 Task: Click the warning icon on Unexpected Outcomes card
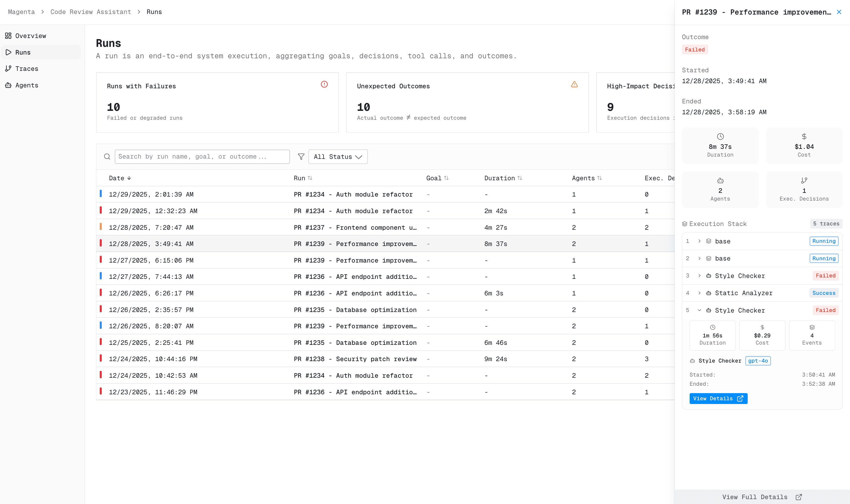pyautogui.click(x=574, y=84)
